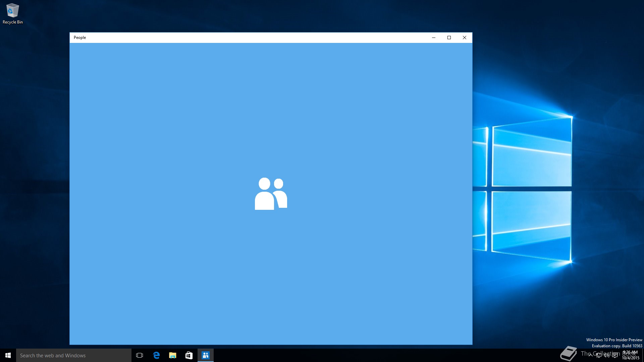The height and width of the screenshot is (362, 644).
Task: Click the People window title text
Action: [80, 38]
